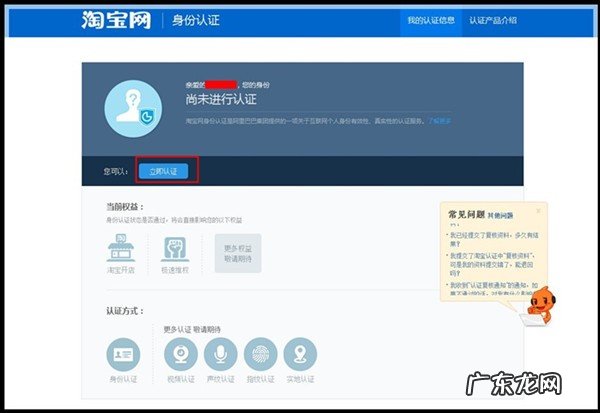Choose the 视频认证 webcam icon
The height and width of the screenshot is (413, 600).
pos(181,354)
